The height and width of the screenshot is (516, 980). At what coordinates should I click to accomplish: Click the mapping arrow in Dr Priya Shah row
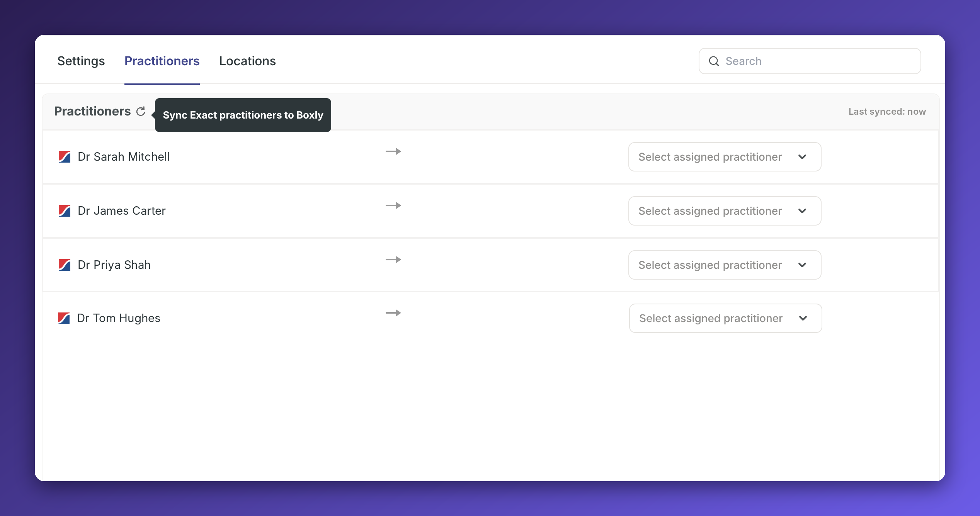pos(393,260)
